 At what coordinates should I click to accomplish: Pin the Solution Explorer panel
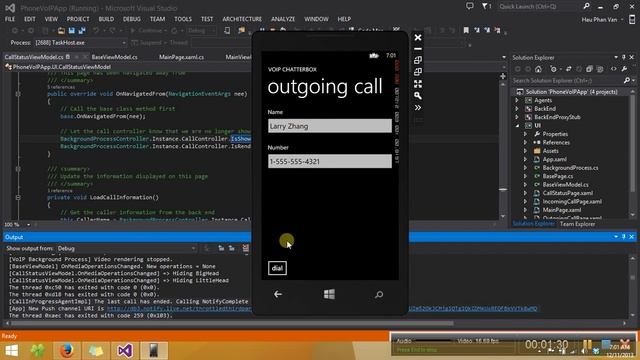(x=624, y=58)
